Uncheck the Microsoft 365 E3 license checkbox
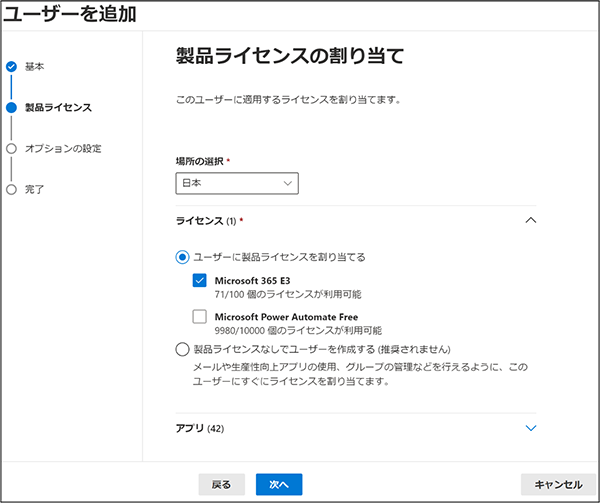 point(199,280)
